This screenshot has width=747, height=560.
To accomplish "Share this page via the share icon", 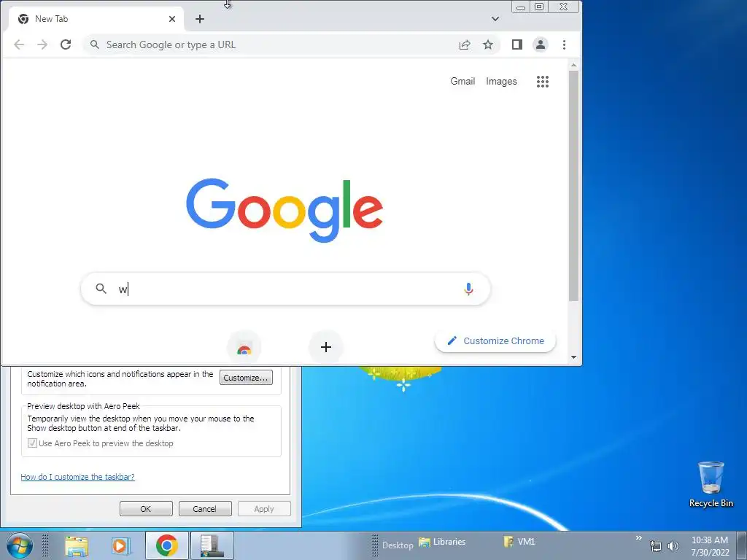I will [465, 44].
